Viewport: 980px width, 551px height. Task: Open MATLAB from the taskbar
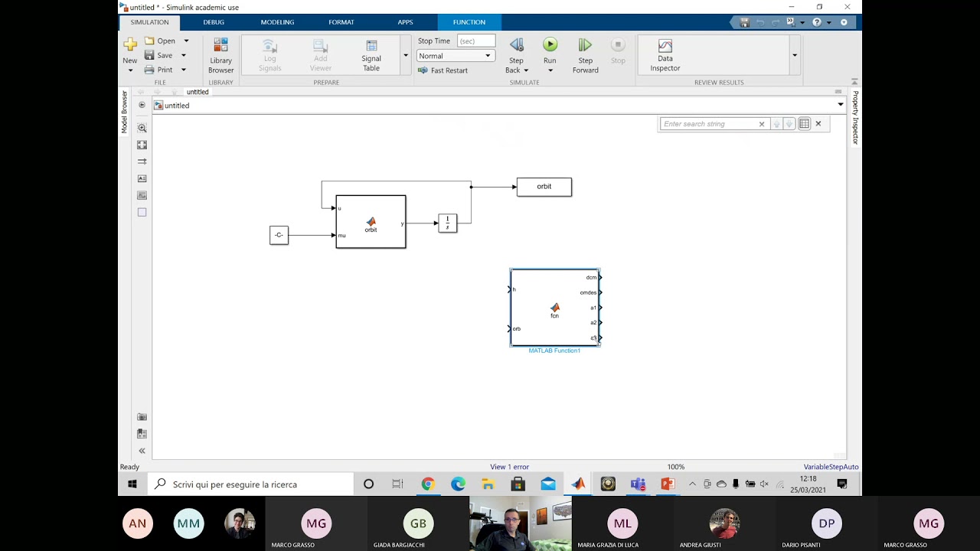pyautogui.click(x=578, y=484)
